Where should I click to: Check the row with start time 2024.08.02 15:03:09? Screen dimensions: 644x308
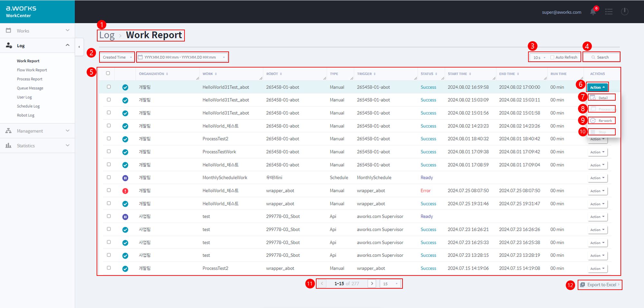click(x=109, y=100)
